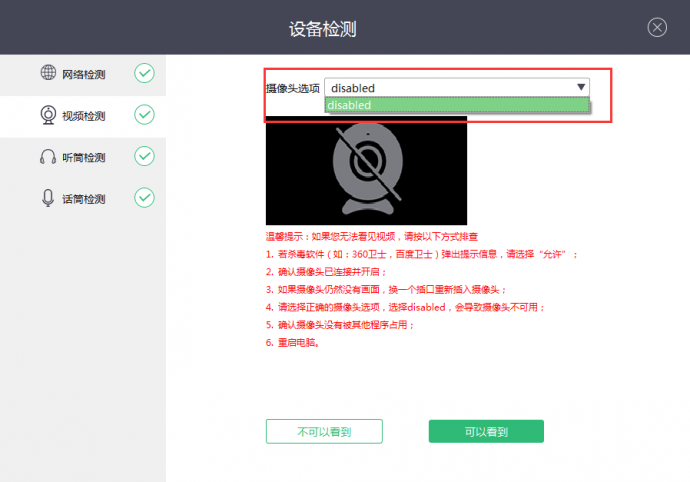The height and width of the screenshot is (482, 690).
Task: Click the microphone icon for 话筒检测
Action: point(48,198)
